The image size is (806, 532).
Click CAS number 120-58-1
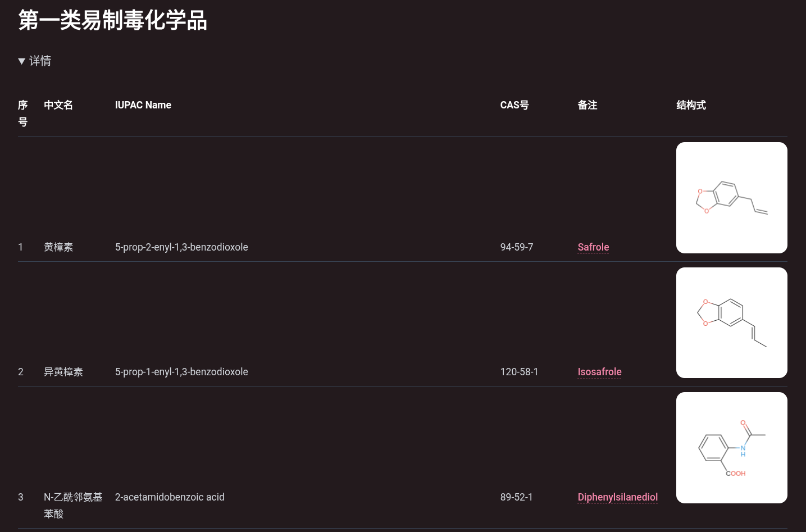click(x=518, y=372)
